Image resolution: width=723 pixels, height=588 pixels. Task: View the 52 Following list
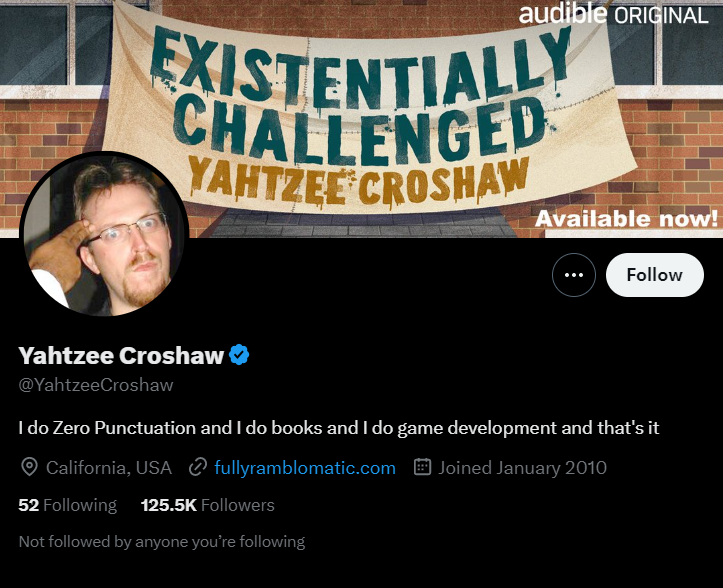tap(67, 505)
